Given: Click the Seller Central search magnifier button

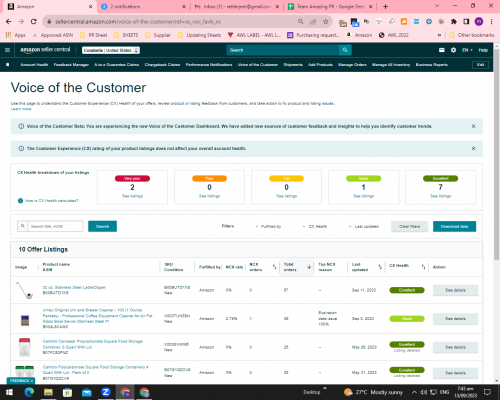Looking at the screenshot, I should point(345,50).
